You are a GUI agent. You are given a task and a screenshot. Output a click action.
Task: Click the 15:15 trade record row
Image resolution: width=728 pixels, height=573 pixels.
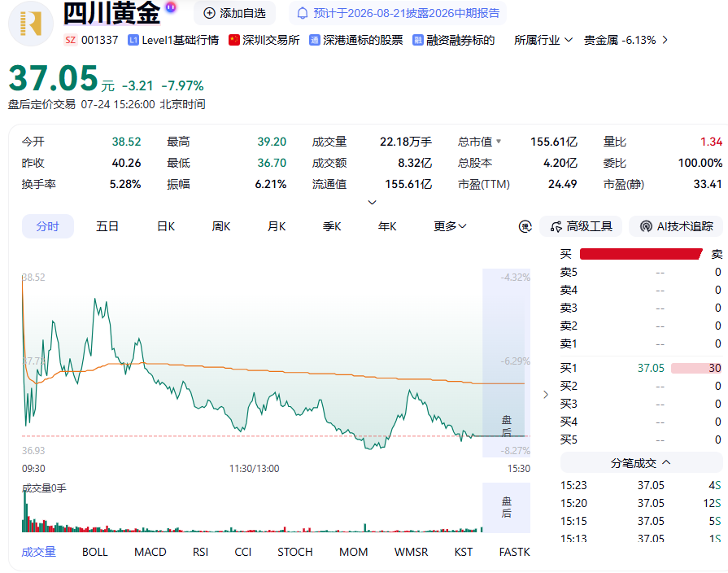[x=641, y=521]
